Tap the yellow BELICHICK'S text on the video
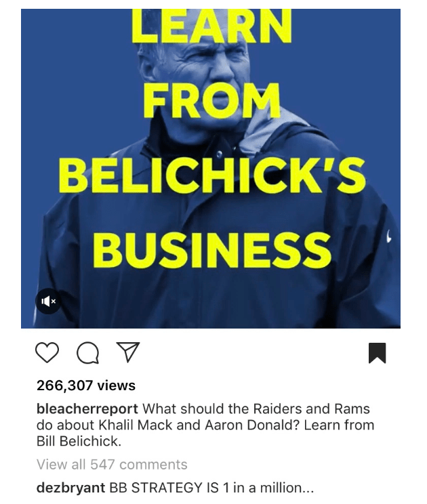Screen dimensions: 427x504 (x=212, y=175)
